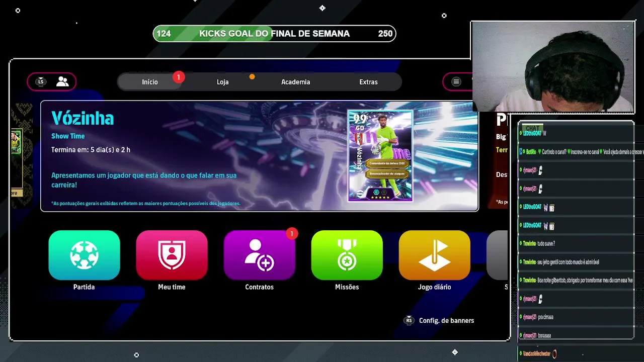Click the LS stick button icon
The width and height of the screenshot is (644, 362).
tap(41, 81)
